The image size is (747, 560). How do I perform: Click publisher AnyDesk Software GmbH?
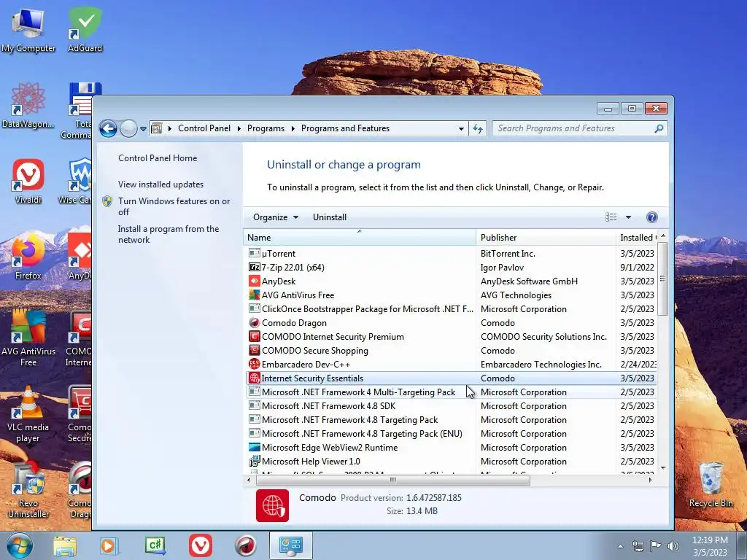(x=529, y=281)
